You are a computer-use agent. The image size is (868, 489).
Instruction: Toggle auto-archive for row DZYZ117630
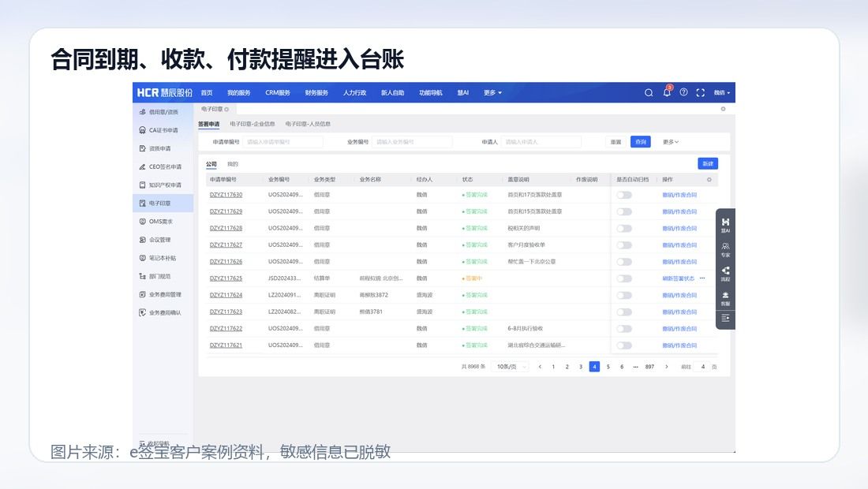point(624,195)
